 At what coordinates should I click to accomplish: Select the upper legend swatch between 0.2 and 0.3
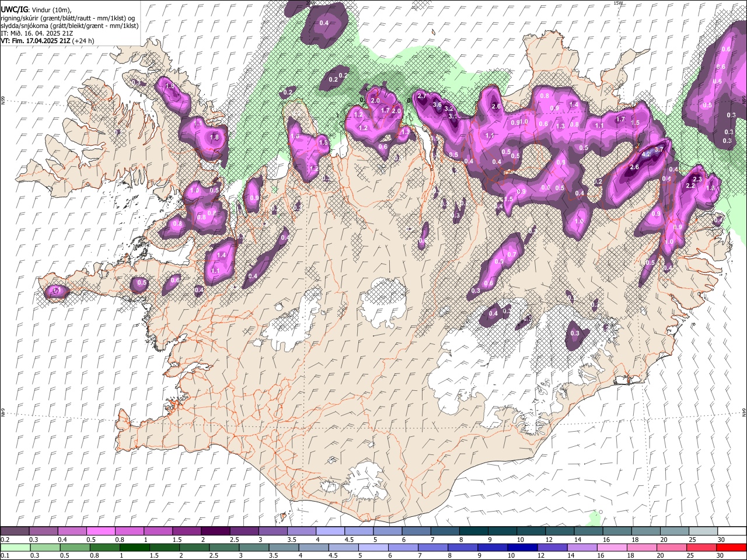pyautogui.click(x=15, y=531)
